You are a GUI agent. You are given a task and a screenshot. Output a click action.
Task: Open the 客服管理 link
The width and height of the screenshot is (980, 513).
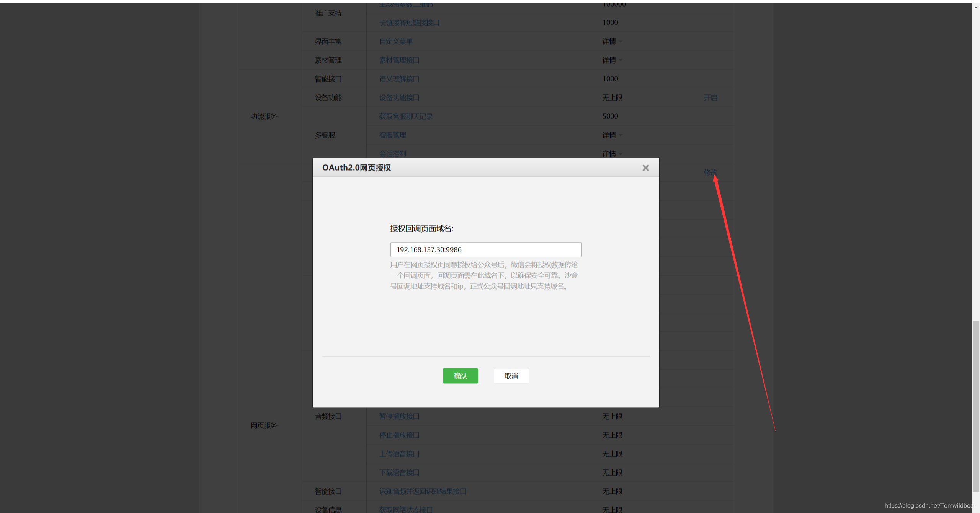pos(392,135)
